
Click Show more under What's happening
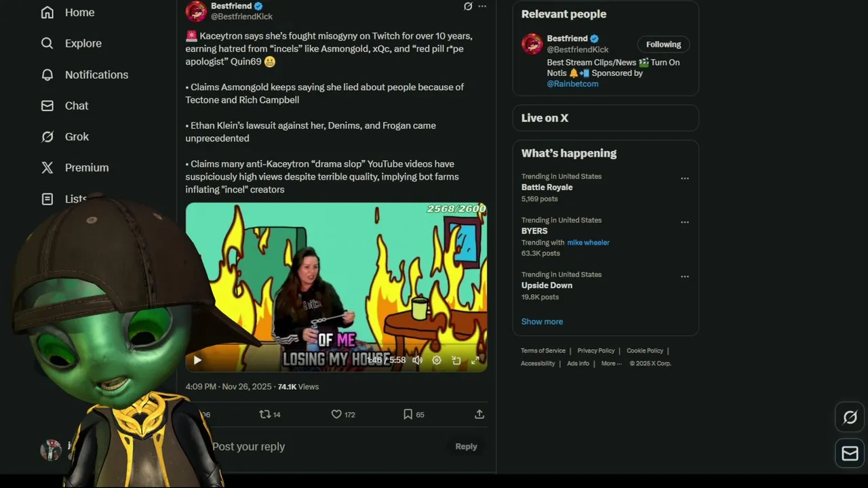(542, 322)
